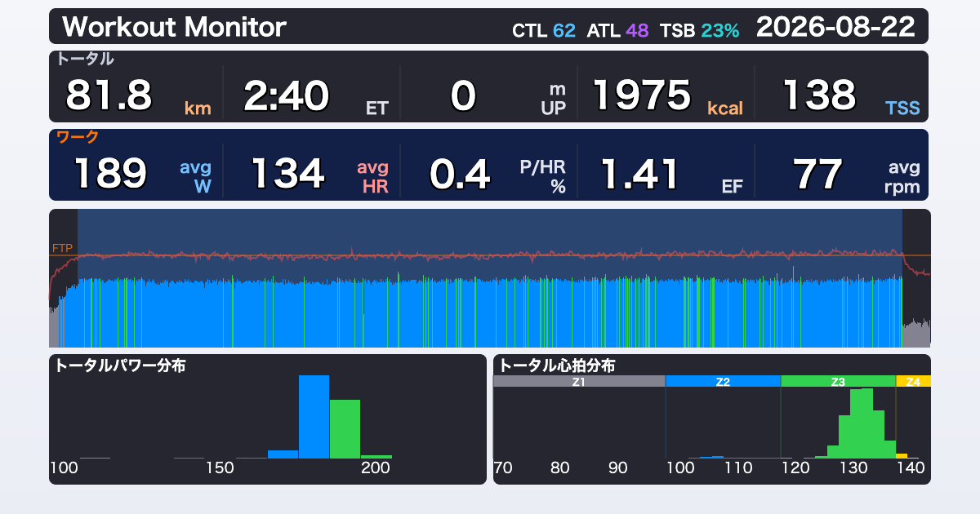
Task: Click the Z3 heart rate zone band
Action: point(838,381)
